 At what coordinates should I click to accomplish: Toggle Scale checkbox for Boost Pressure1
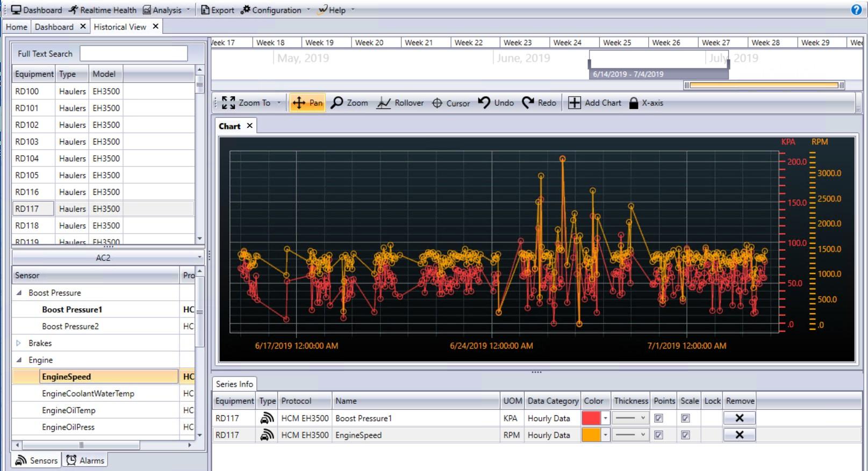[x=685, y=418]
